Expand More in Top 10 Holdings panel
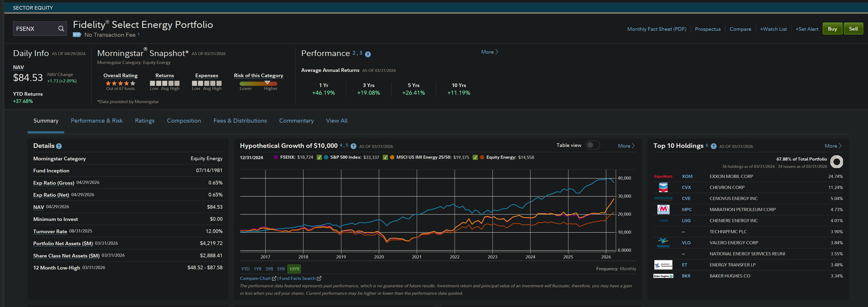The image size is (868, 307). 833,146
